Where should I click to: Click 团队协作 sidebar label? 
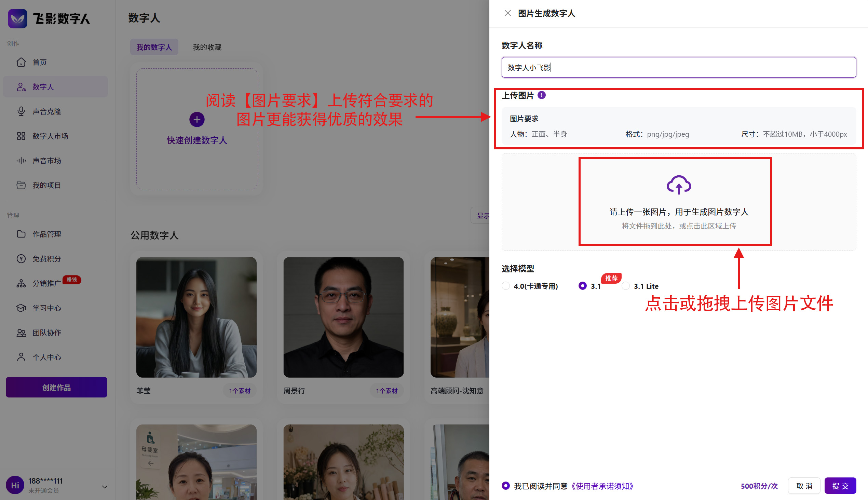tap(47, 333)
